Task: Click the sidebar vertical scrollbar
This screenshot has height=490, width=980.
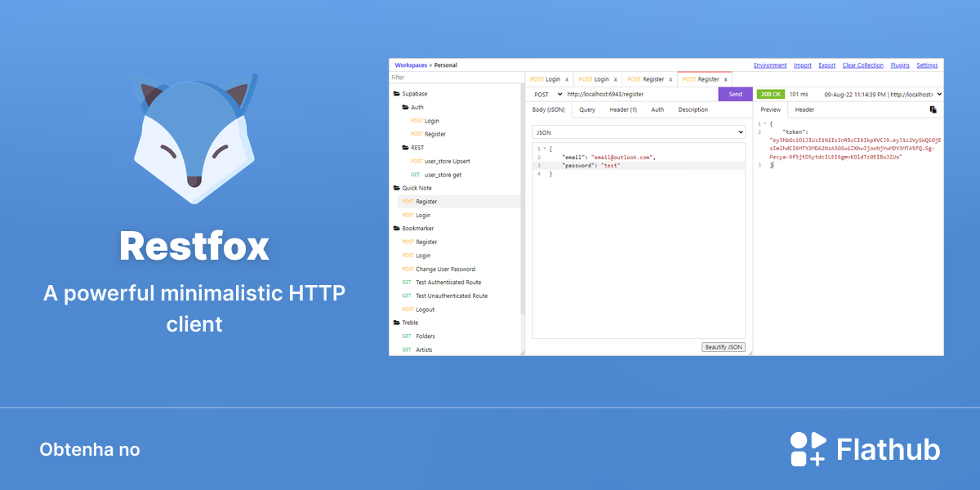Action: (523, 199)
